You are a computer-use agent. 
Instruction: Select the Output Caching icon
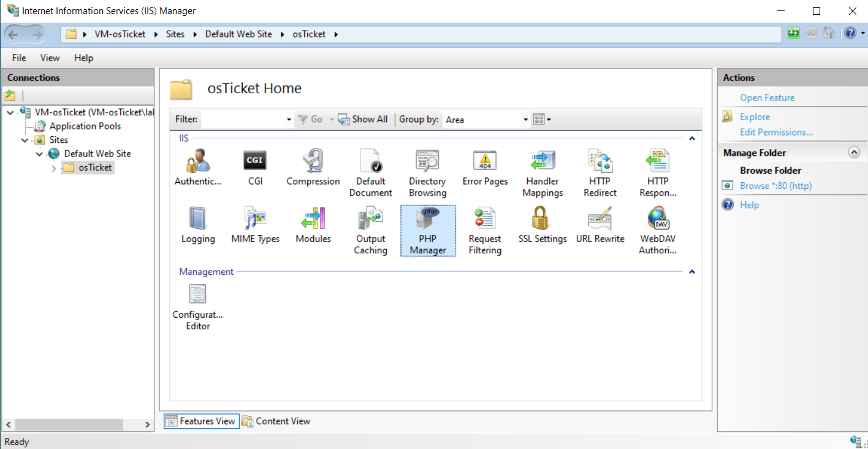click(x=370, y=231)
